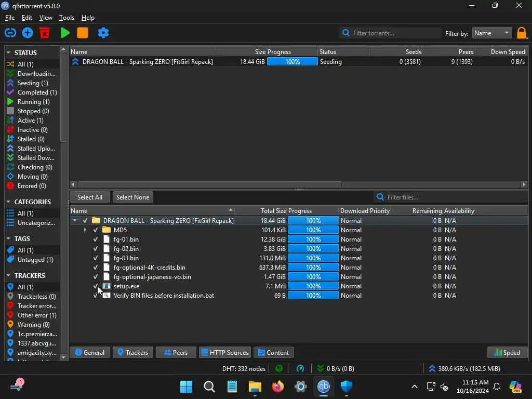Uncheck Verify BIN files batch checkbox
The height and width of the screenshot is (399, 532).
tap(96, 296)
